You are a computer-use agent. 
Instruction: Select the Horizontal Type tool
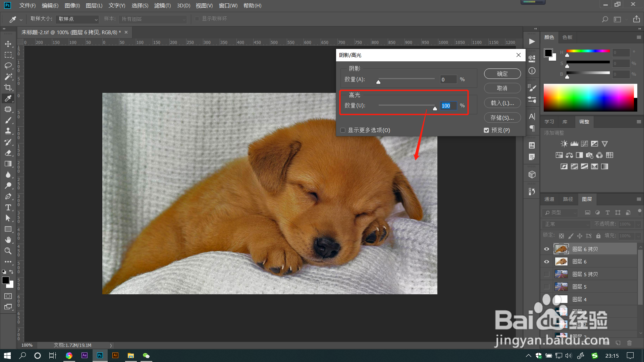click(x=8, y=207)
